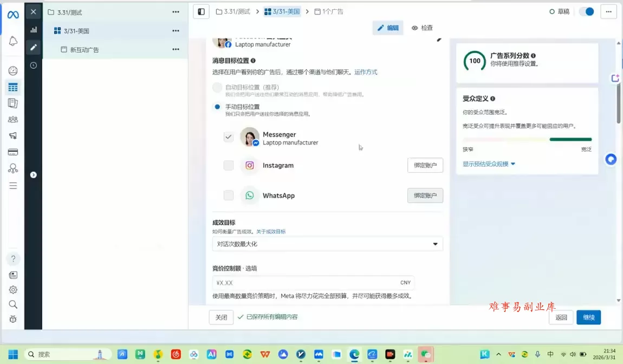Open the bug report icon

(x=12, y=319)
